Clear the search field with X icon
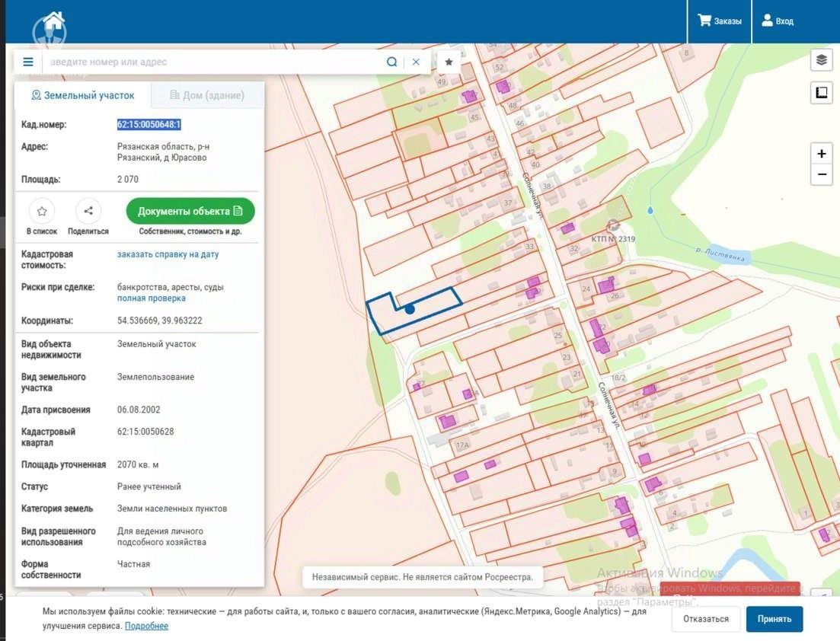Image resolution: width=840 pixels, height=641 pixels. tap(416, 62)
